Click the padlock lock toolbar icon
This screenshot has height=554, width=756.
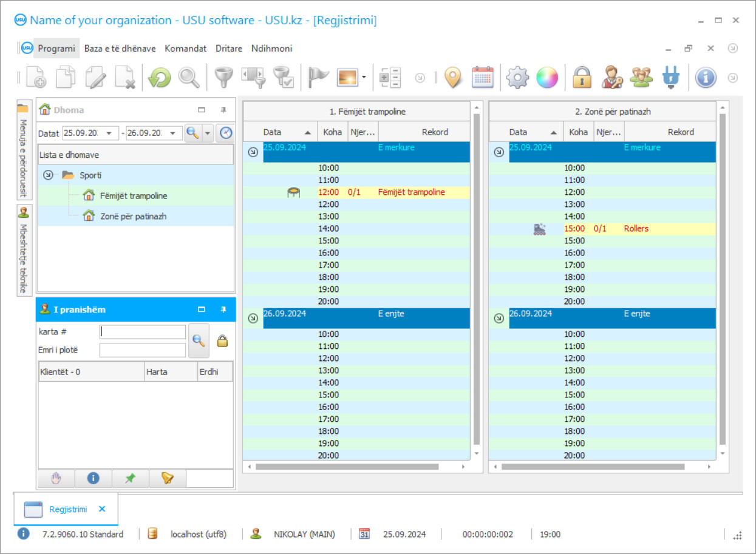(x=582, y=78)
